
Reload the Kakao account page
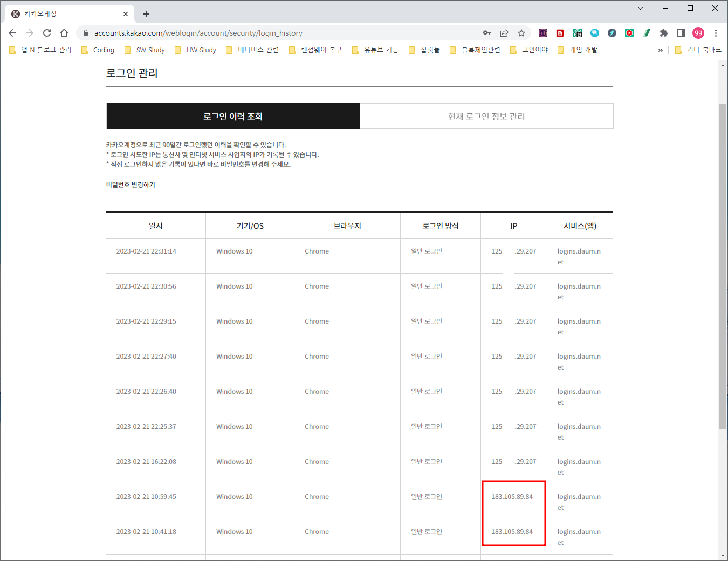(47, 33)
